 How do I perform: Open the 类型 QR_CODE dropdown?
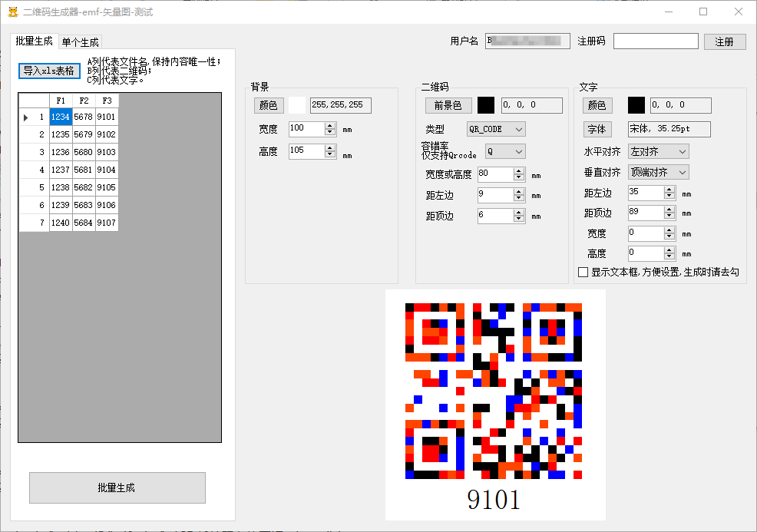pos(496,130)
